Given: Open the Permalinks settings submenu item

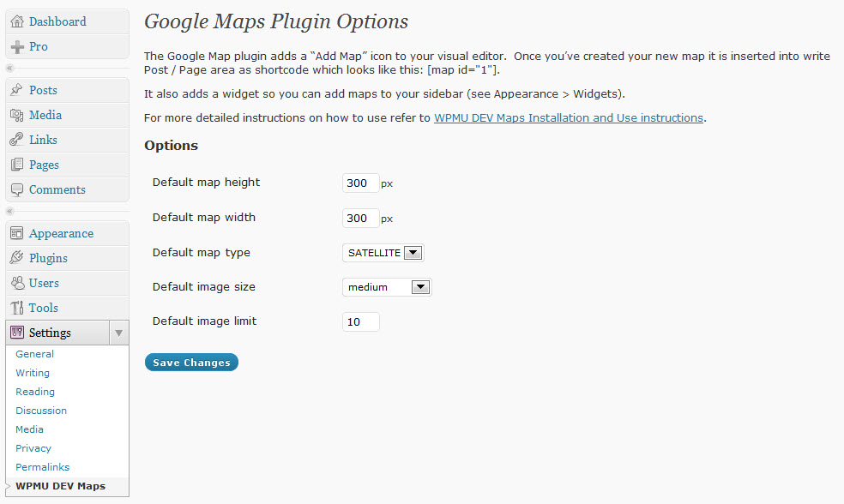Looking at the screenshot, I should pyautogui.click(x=42, y=467).
